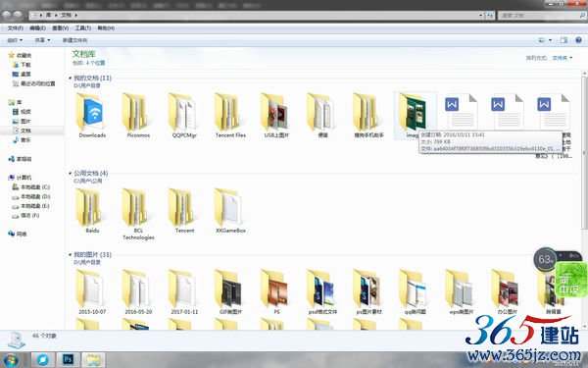This screenshot has width=588, height=368.
Task: Open the 工具(T) menu
Action: (x=83, y=28)
